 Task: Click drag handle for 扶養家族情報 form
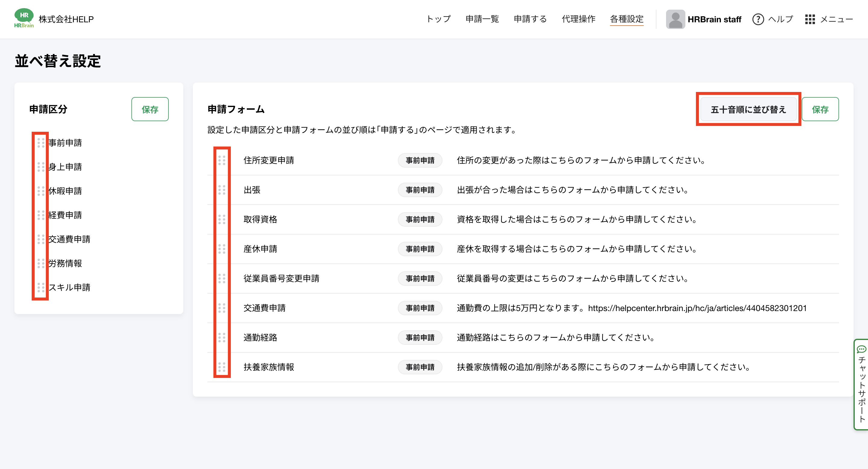222,367
